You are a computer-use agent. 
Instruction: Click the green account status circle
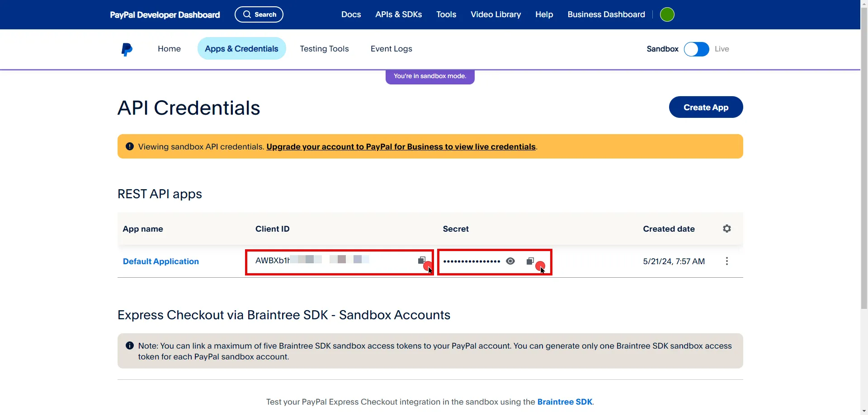(x=667, y=14)
